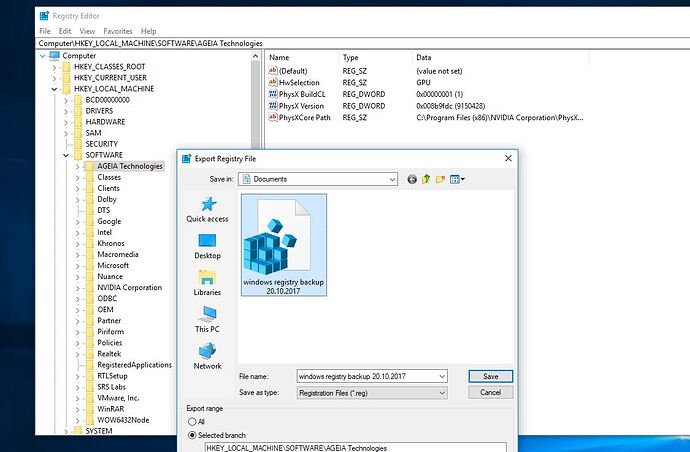
Task: Select the All export range option
Action: [x=192, y=422]
